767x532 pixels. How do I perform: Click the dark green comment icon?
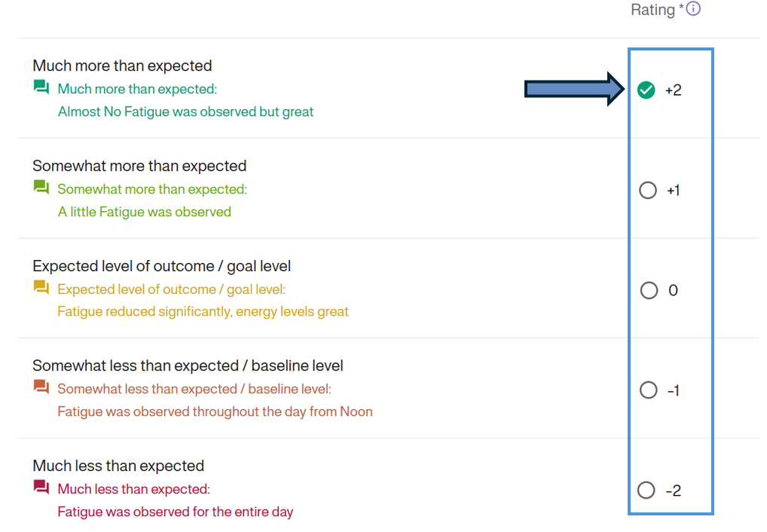tap(41, 88)
